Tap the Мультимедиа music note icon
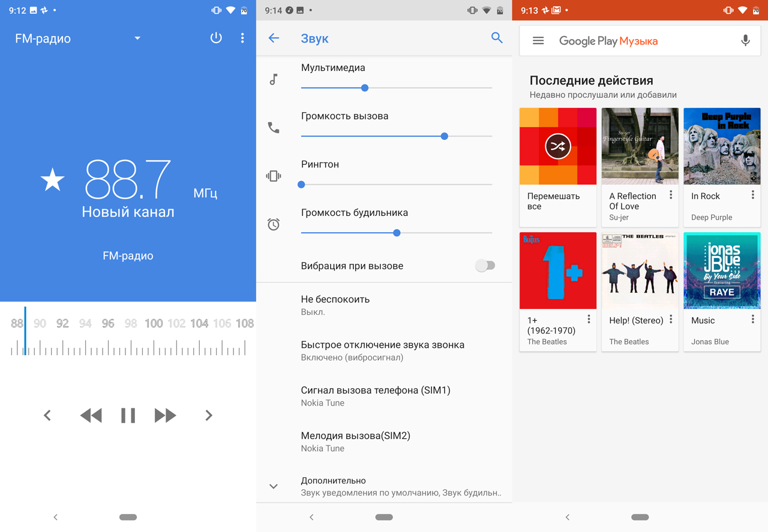The height and width of the screenshot is (532, 768). point(274,79)
